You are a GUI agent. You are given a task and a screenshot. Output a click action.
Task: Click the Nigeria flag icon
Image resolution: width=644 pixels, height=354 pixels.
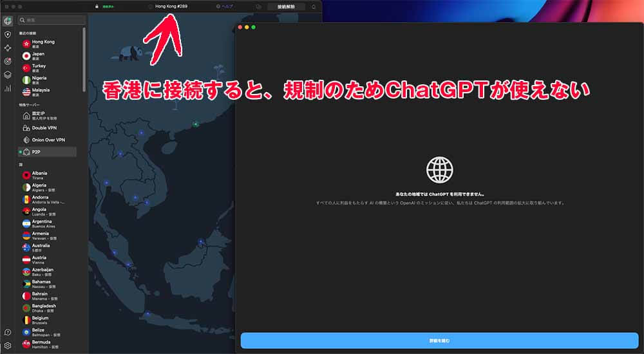(26, 80)
